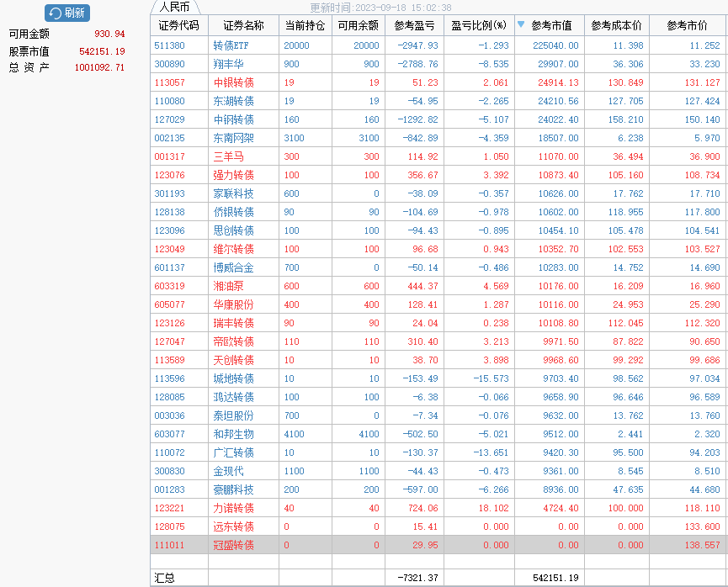
Task: Click the 参考成本价 column header
Action: pyautogui.click(x=616, y=25)
